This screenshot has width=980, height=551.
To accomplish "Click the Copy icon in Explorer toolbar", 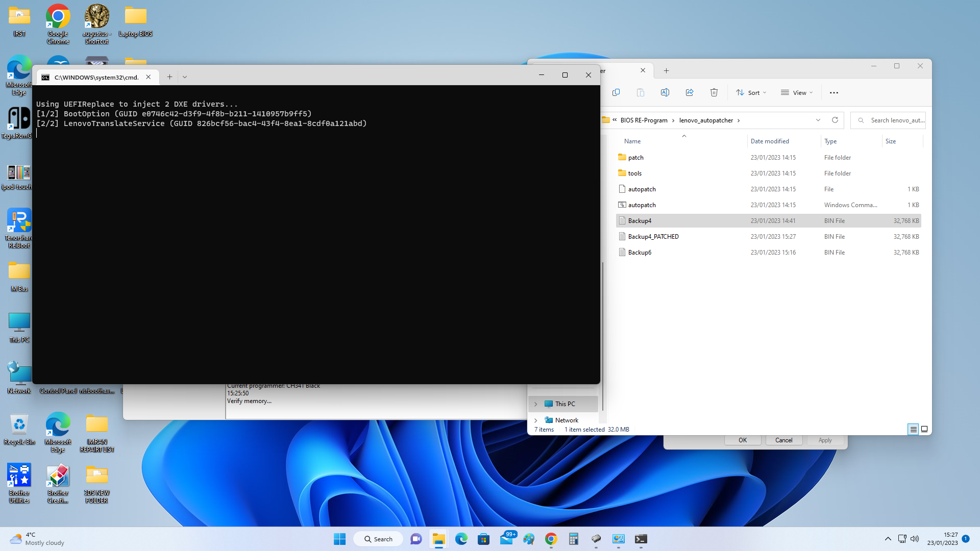I will tap(616, 92).
